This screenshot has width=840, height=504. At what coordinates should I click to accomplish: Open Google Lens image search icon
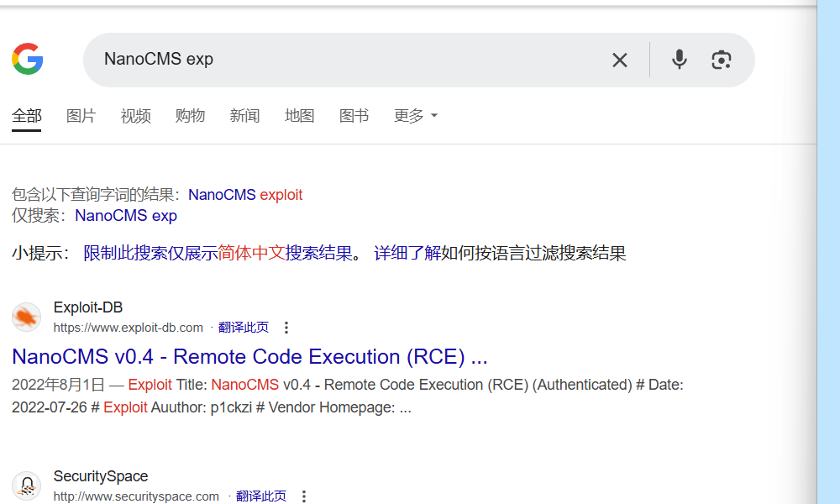(x=721, y=60)
